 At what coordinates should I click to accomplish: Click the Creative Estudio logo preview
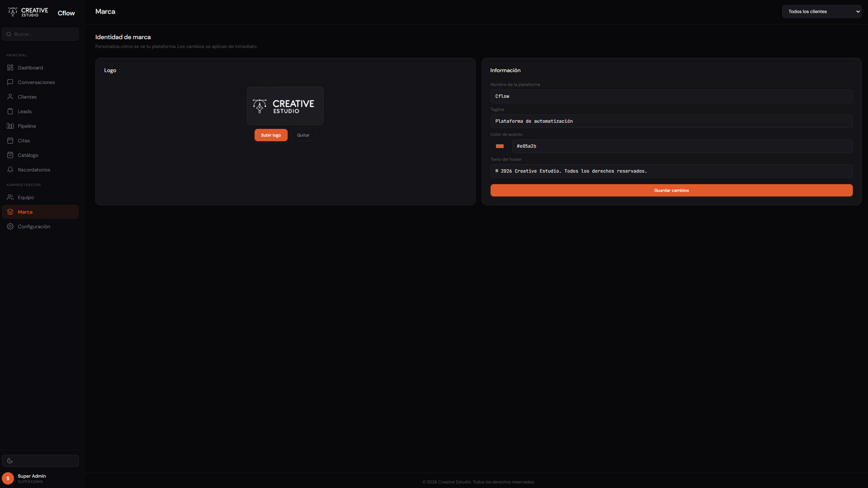[285, 106]
